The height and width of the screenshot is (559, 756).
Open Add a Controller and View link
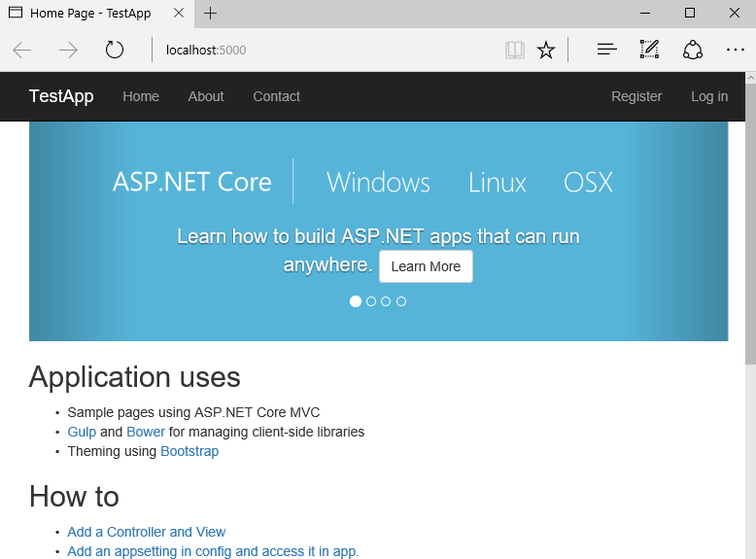147,532
